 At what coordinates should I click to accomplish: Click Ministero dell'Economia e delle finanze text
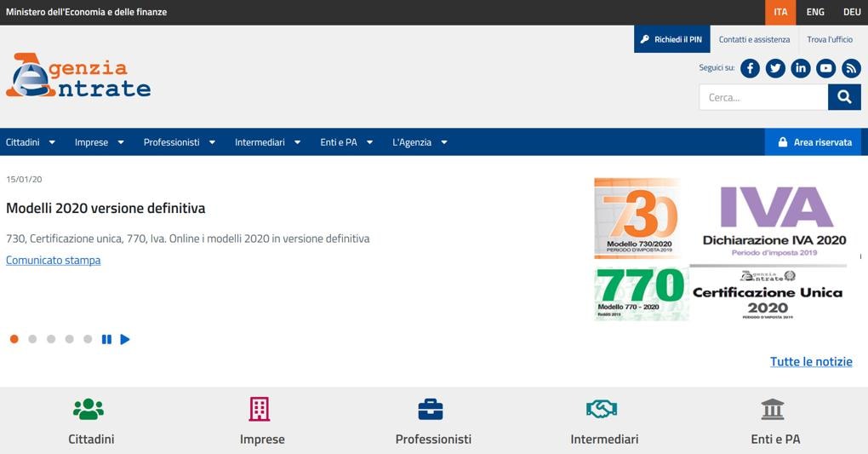[x=86, y=12]
